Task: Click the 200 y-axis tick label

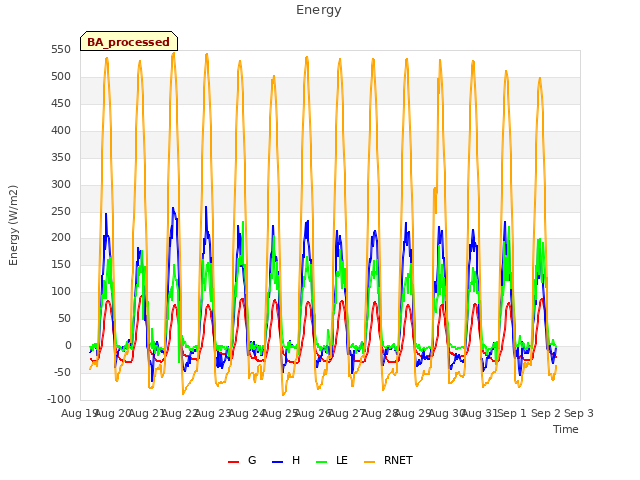Action: coord(61,238)
